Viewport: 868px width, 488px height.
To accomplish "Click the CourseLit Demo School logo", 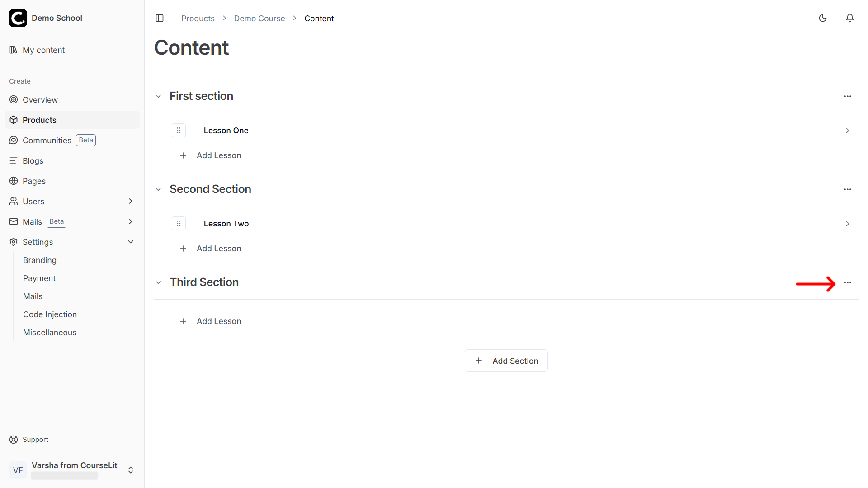I will (x=18, y=18).
